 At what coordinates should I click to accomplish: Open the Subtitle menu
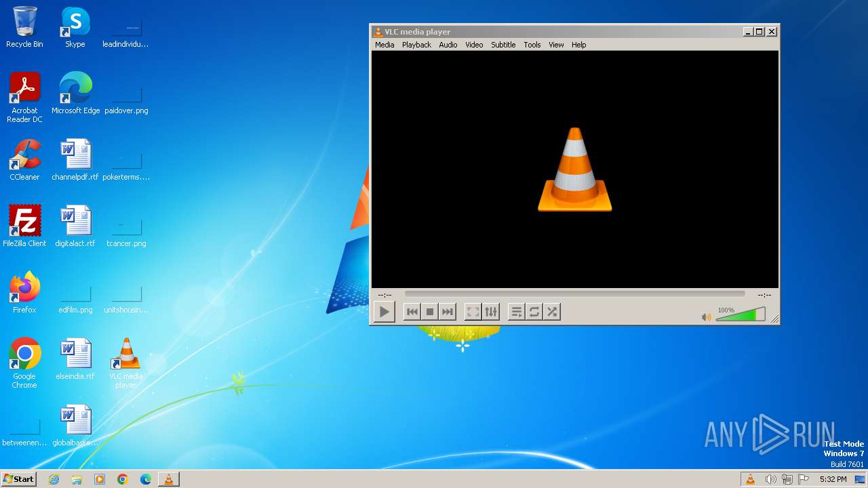point(503,45)
